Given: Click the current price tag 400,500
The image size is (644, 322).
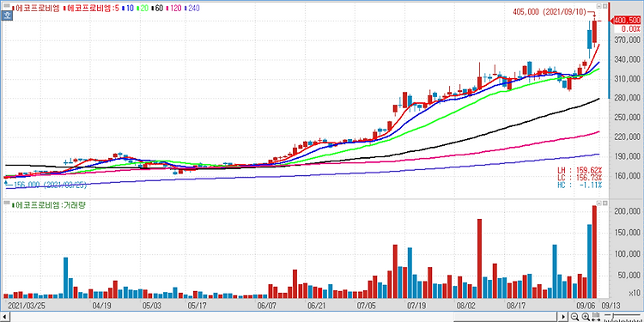Looking at the screenshot, I should click(x=626, y=20).
